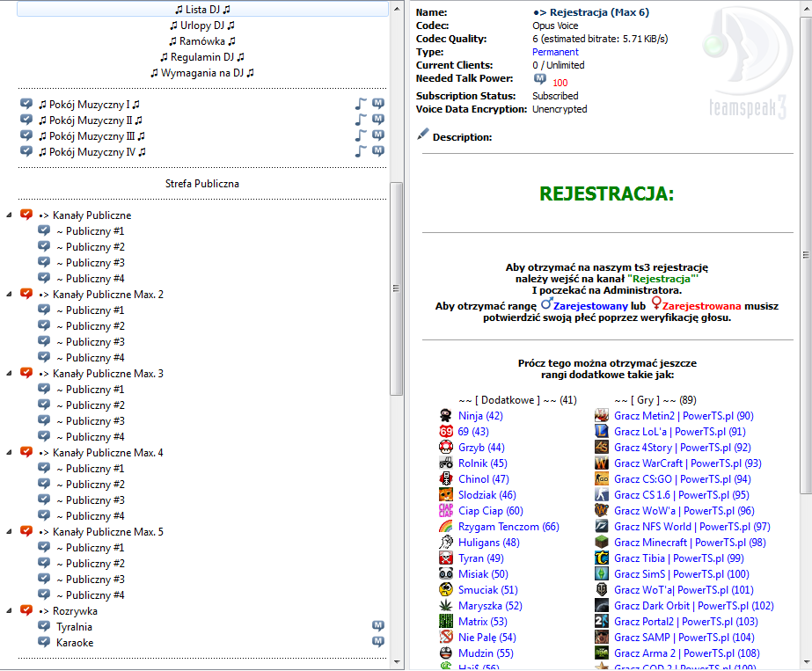Click the Opus Voice codec value

(555, 26)
